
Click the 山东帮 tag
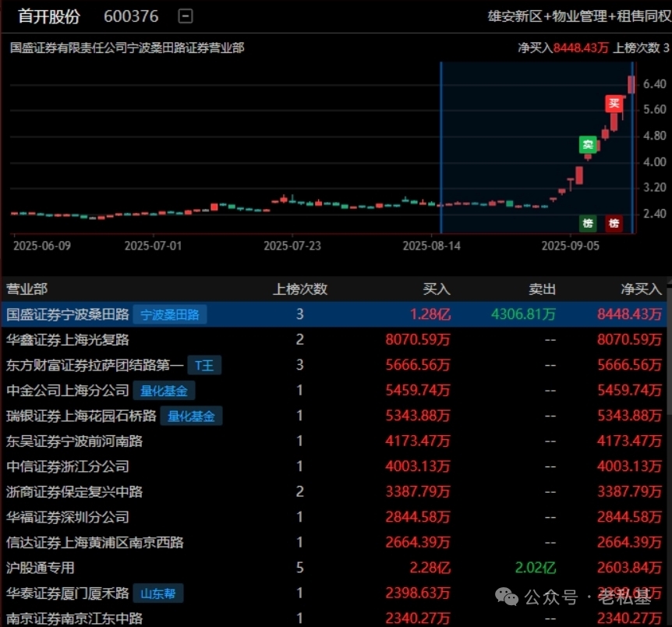coord(158,593)
